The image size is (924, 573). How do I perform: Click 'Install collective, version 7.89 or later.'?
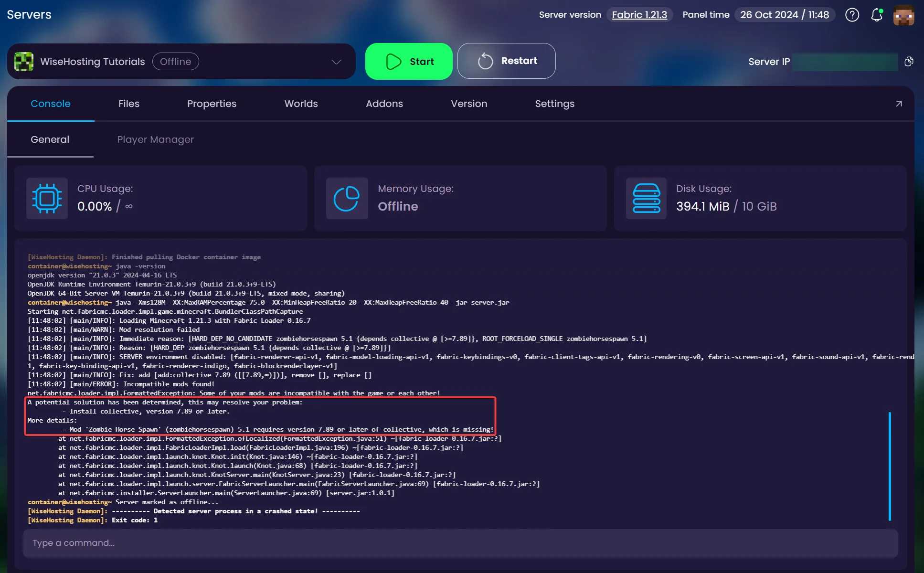click(149, 411)
